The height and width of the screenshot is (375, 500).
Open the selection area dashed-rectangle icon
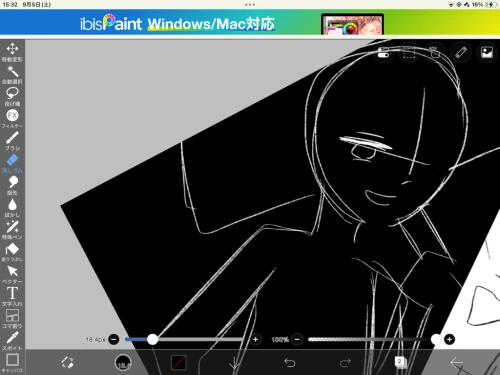point(409,52)
